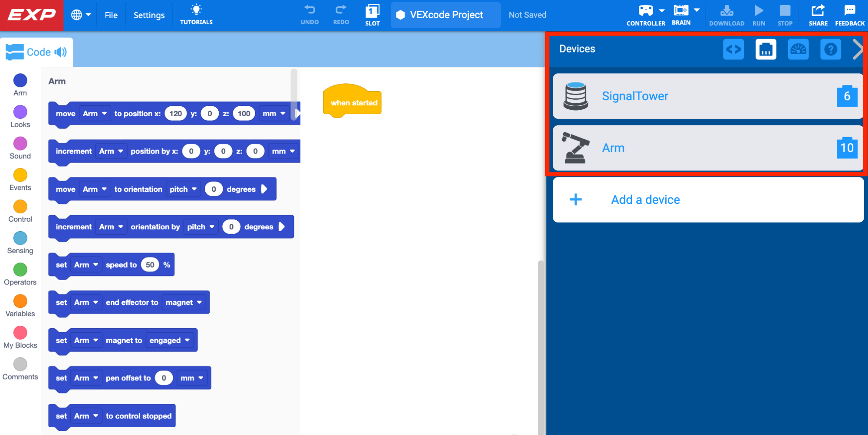Image resolution: width=868 pixels, height=435 pixels.
Task: Rename VEXcode Project title
Action: (446, 15)
